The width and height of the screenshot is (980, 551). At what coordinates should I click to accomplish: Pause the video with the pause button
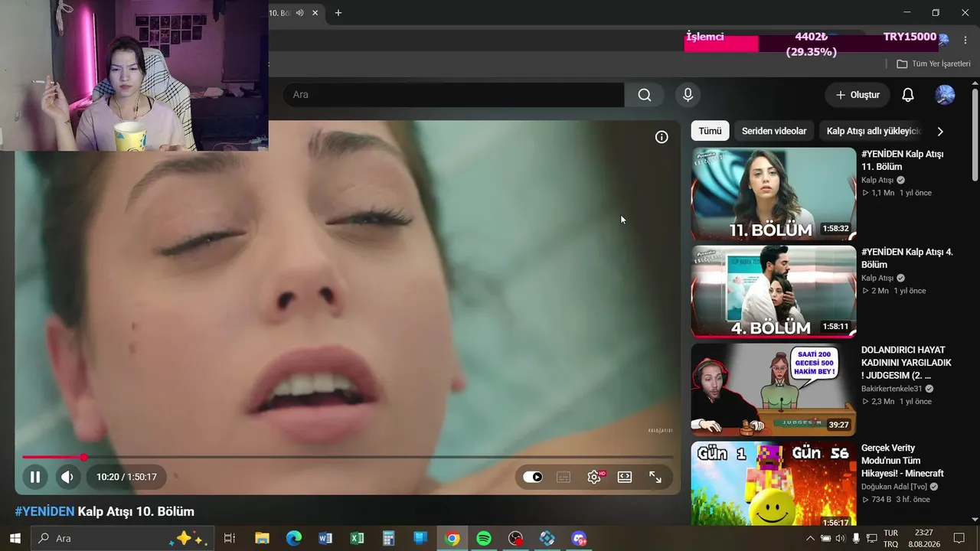coord(35,478)
